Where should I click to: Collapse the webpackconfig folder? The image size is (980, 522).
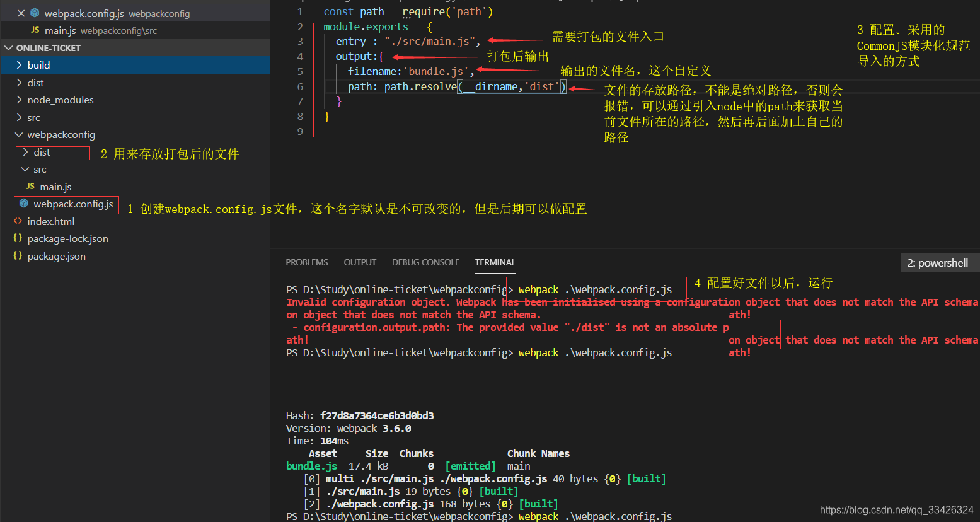coord(19,134)
